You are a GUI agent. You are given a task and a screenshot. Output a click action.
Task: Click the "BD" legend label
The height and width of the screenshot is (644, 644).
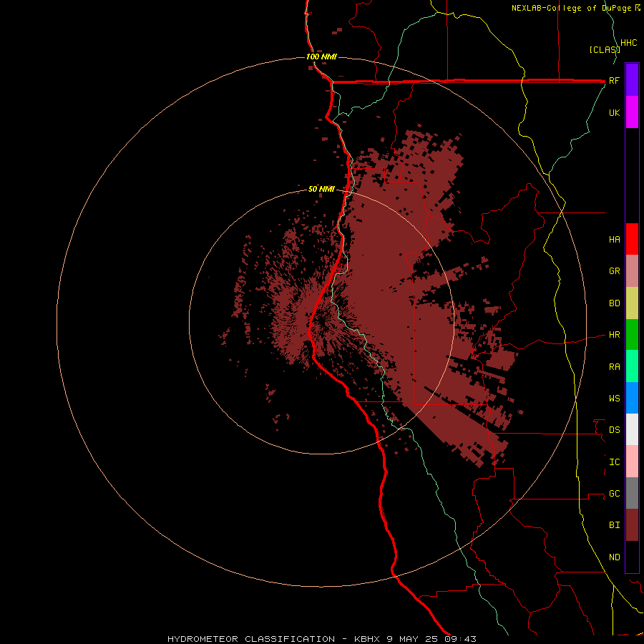(615, 303)
